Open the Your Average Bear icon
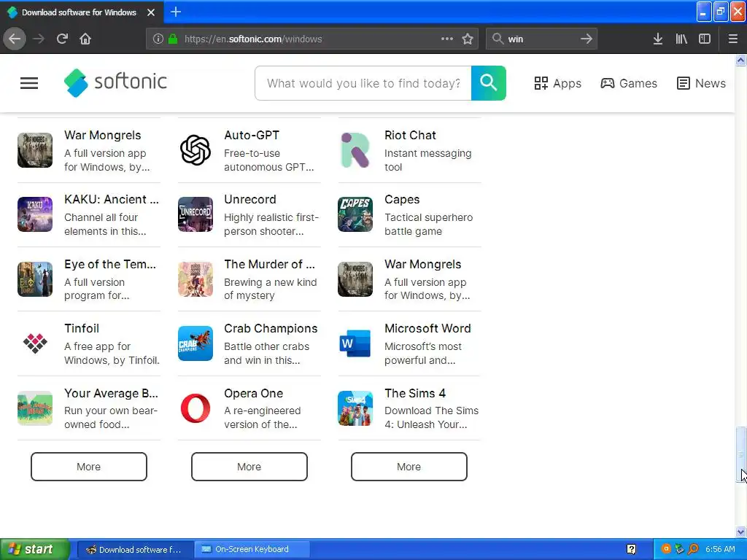This screenshot has height=560, width=747. click(35, 408)
